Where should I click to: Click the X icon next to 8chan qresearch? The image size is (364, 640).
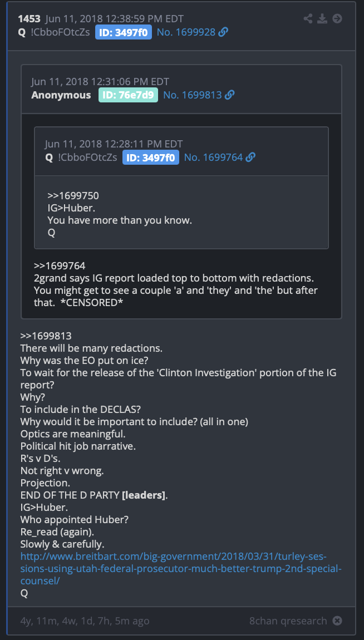[x=337, y=621]
